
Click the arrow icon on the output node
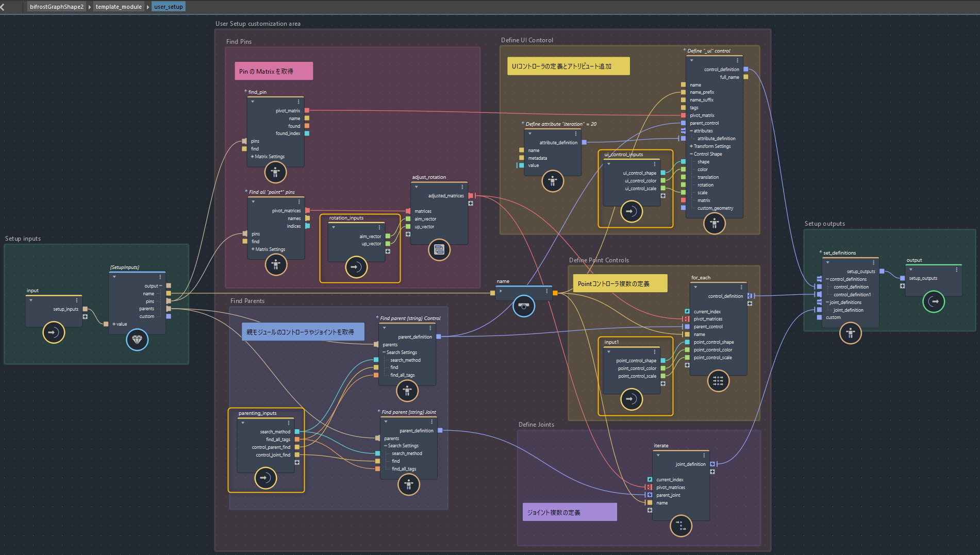(933, 302)
